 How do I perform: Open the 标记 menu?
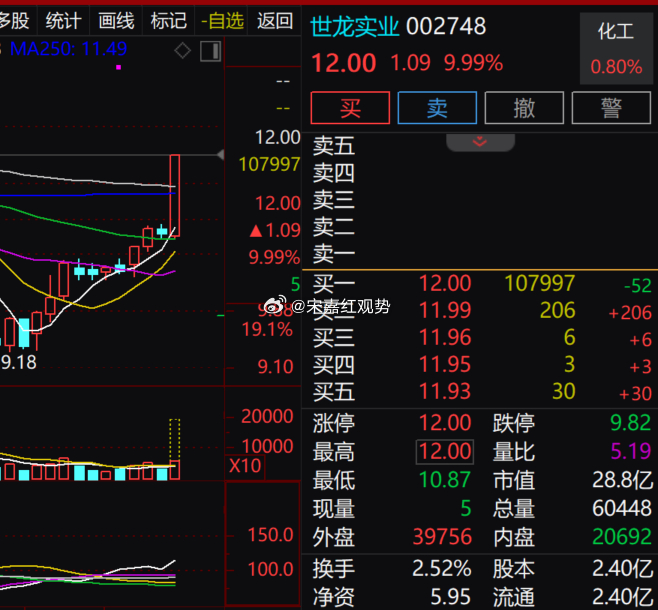pyautogui.click(x=169, y=21)
